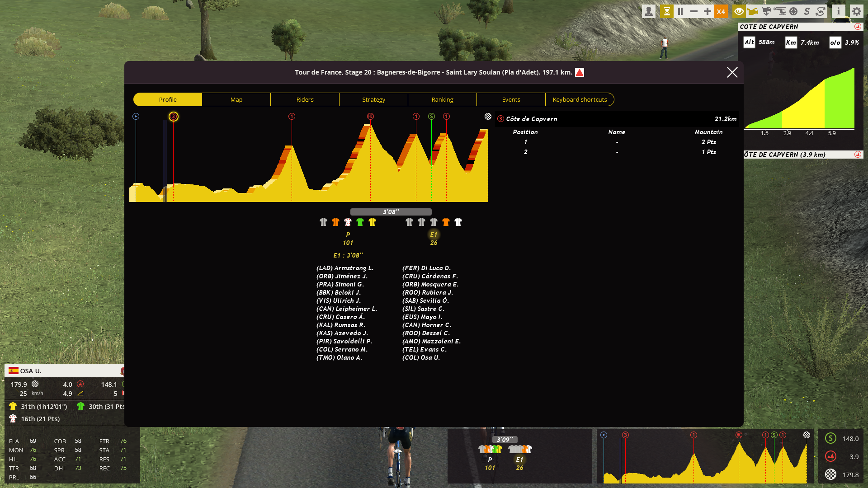Click the climb gradient profile chart
868x488 pixels.
pyautogui.click(x=799, y=98)
